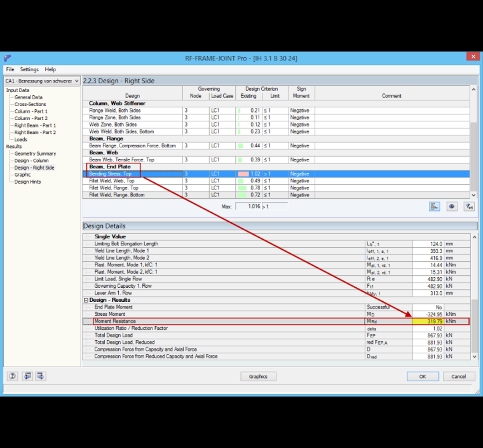This screenshot has height=448, width=483.
Task: Select the Input Data tree node
Action: pos(18,90)
